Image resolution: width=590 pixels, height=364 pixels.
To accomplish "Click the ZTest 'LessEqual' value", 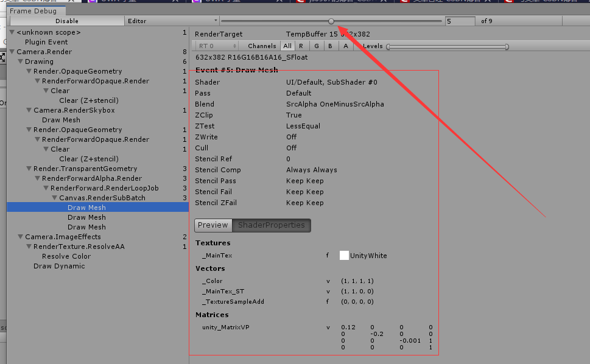I will pos(303,127).
